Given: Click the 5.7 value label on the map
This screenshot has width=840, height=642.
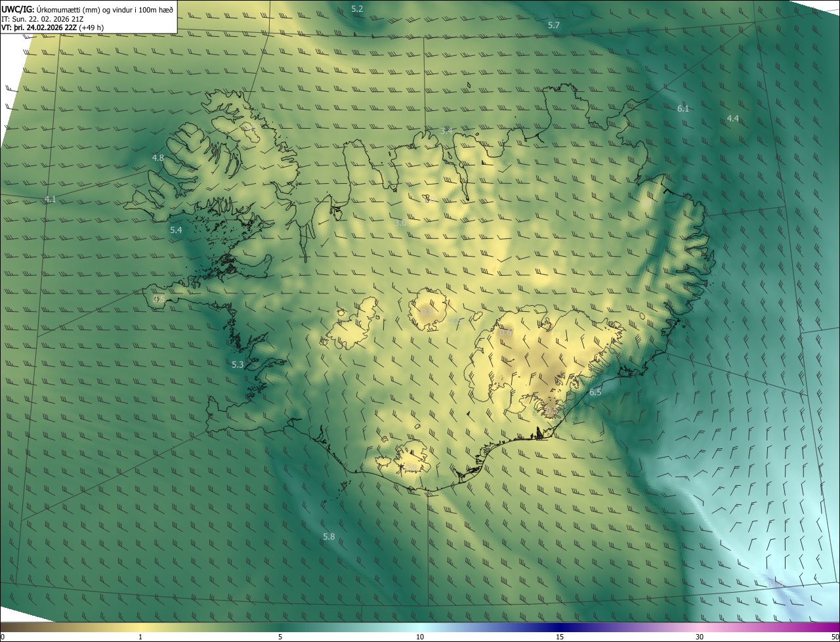Looking at the screenshot, I should tap(554, 25).
